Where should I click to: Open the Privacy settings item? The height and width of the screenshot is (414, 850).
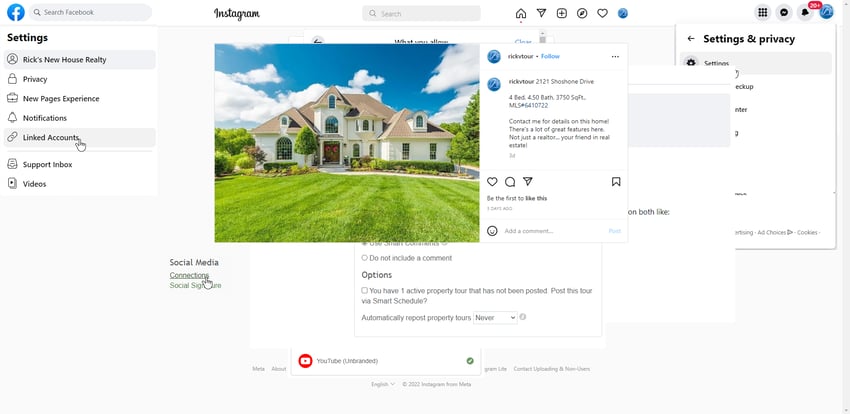click(x=80, y=79)
